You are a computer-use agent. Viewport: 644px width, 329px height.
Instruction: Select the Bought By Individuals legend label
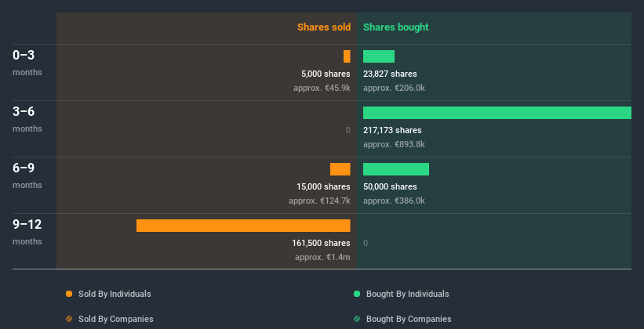tap(407, 294)
